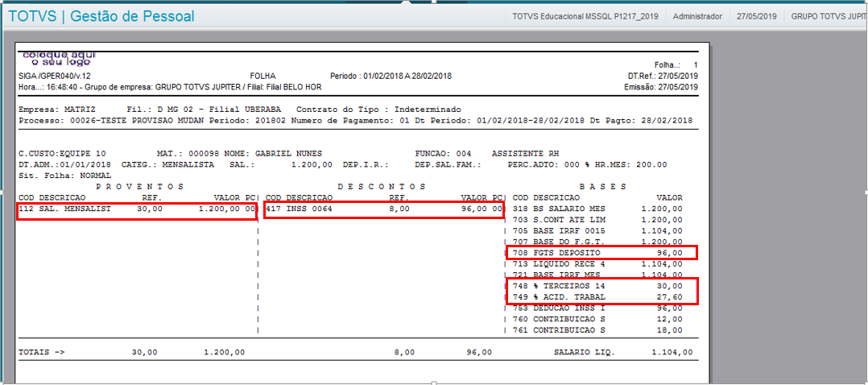This screenshot has width=868, height=385.
Task: Click the "760 CONTRIBUICAO S" row
Action: [597, 320]
